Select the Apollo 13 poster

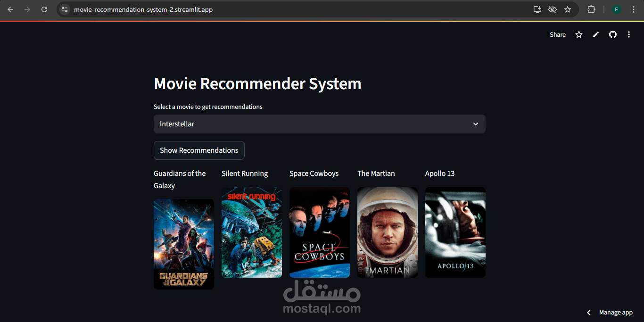[x=455, y=232]
